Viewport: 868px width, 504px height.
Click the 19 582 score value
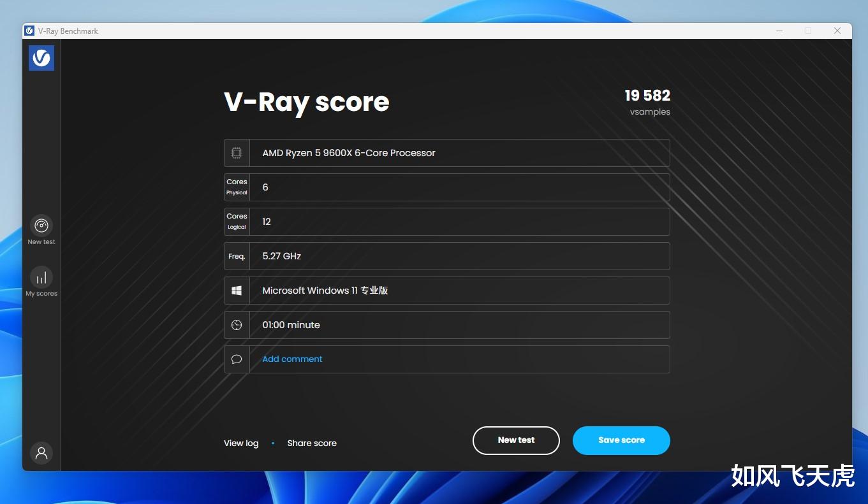coord(647,96)
